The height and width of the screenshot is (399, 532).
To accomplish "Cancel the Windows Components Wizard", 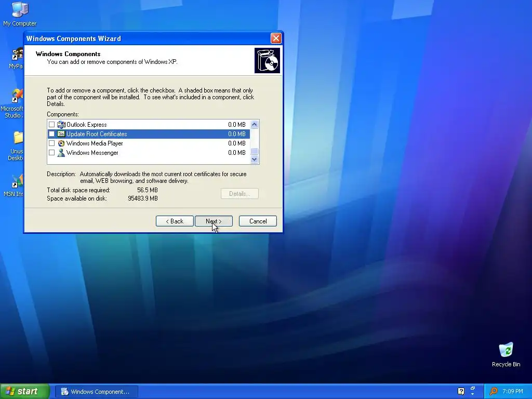I will [258, 221].
